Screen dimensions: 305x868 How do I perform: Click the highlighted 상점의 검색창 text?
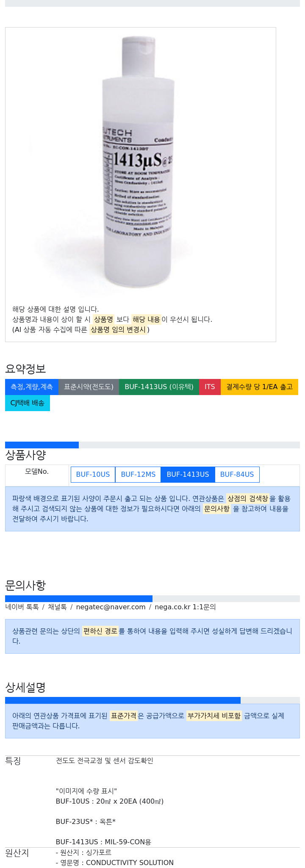(248, 498)
